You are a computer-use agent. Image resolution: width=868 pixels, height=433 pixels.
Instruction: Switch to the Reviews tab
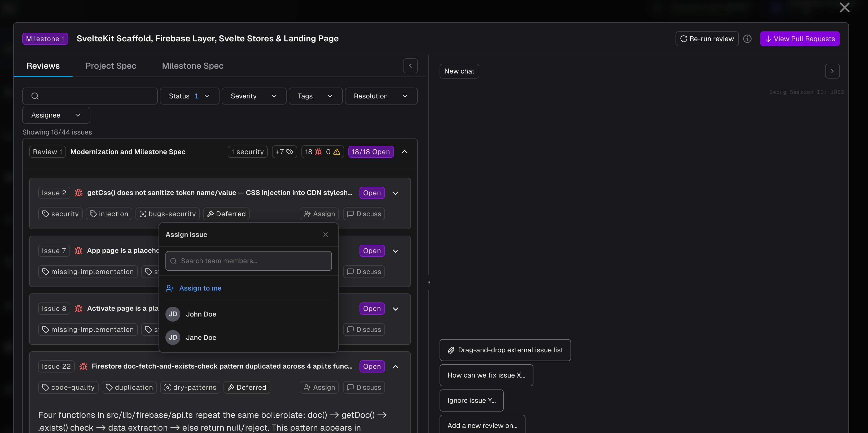pos(43,66)
